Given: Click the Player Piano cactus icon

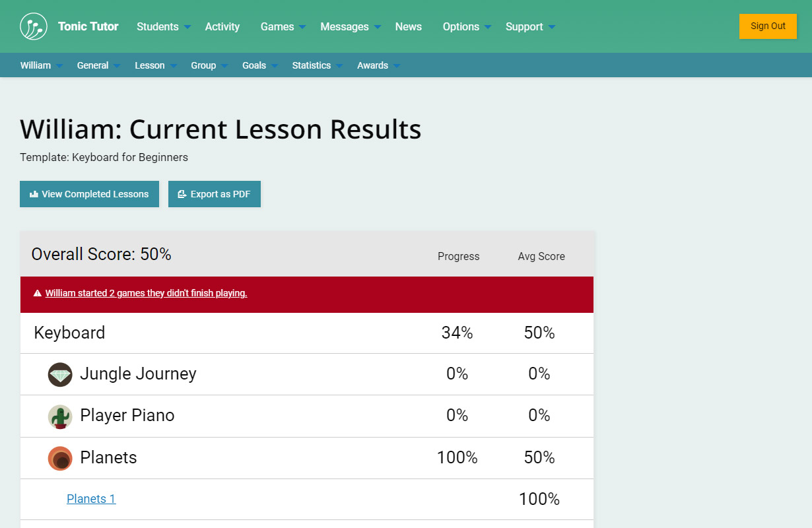Looking at the screenshot, I should click(60, 416).
